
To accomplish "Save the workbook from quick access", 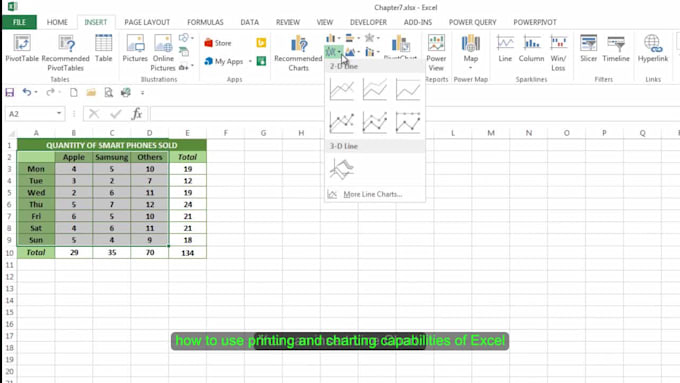I will click(x=10, y=92).
